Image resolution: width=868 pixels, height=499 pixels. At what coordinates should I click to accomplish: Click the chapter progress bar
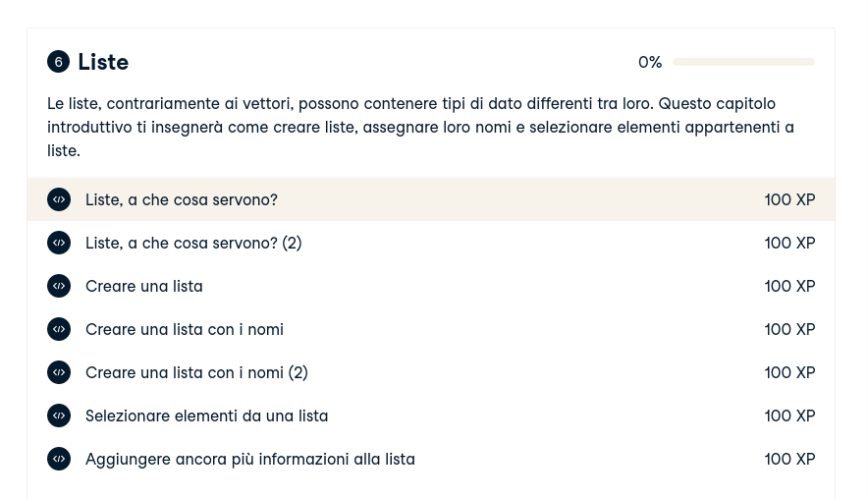click(x=743, y=62)
